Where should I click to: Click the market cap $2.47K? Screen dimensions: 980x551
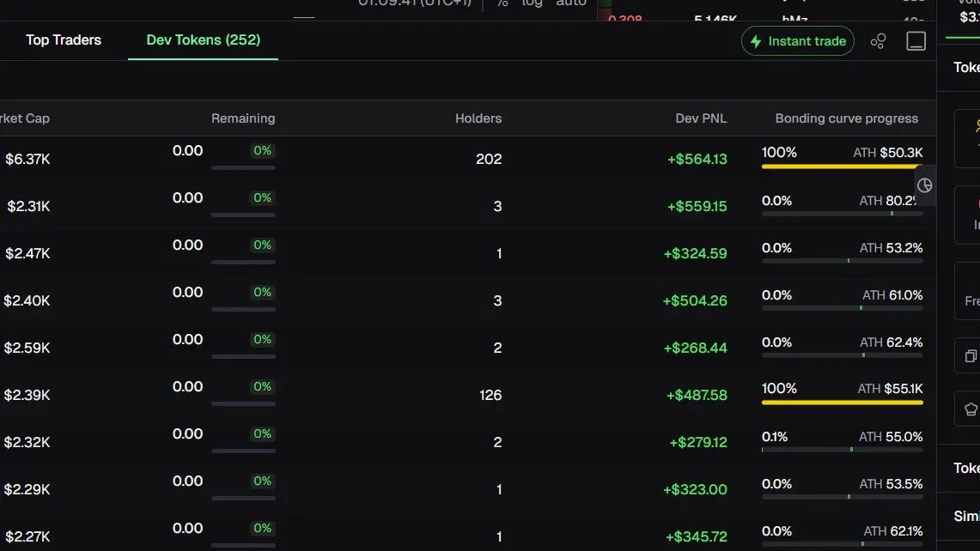27,254
